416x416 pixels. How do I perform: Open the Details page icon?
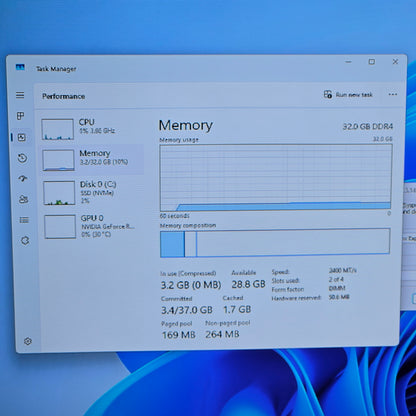point(24,220)
